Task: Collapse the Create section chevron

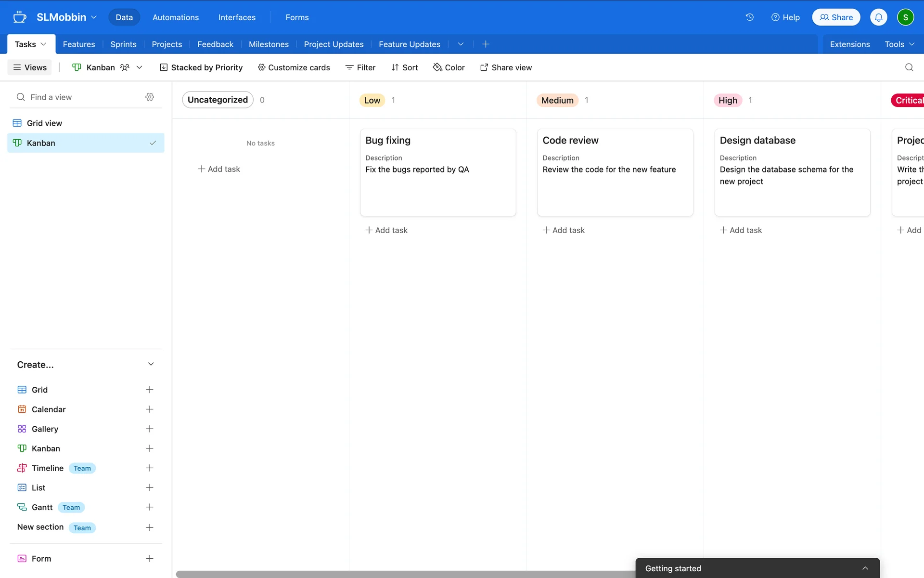Action: 151,364
